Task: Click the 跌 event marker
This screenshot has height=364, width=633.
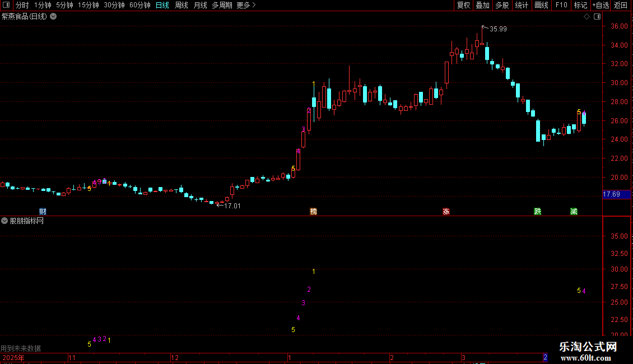Action: [538, 212]
